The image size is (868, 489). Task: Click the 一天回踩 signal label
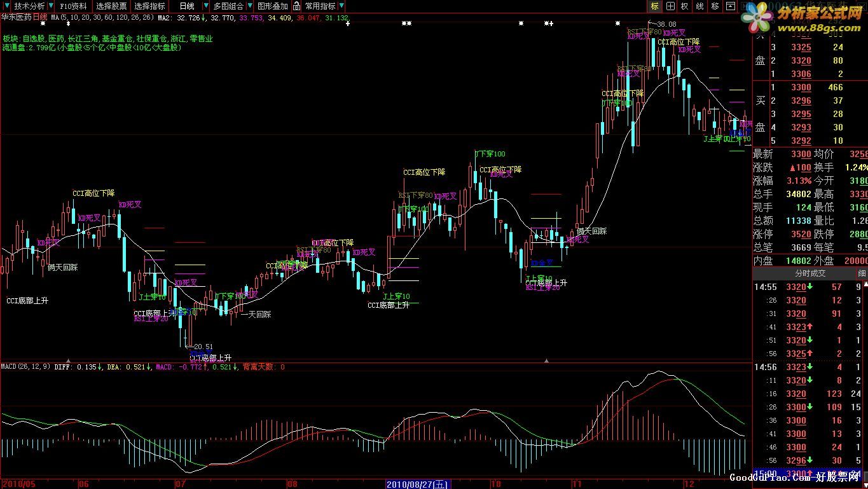[256, 314]
